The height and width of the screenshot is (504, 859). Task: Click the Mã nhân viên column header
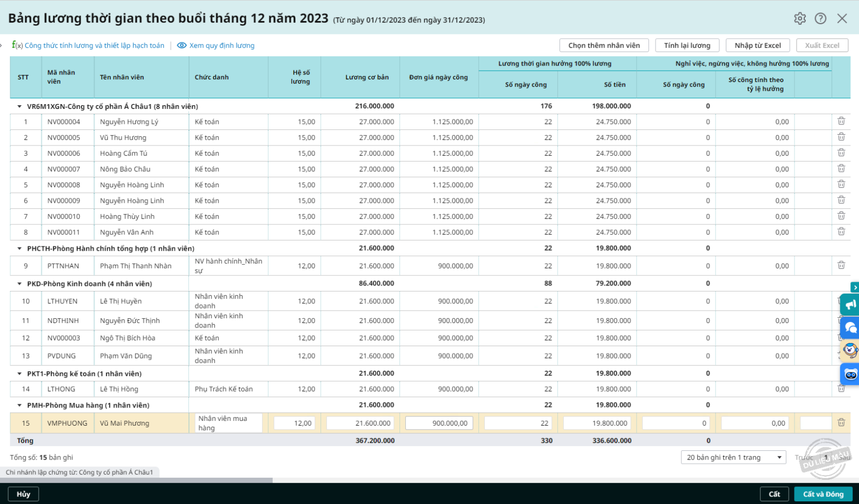pos(68,77)
